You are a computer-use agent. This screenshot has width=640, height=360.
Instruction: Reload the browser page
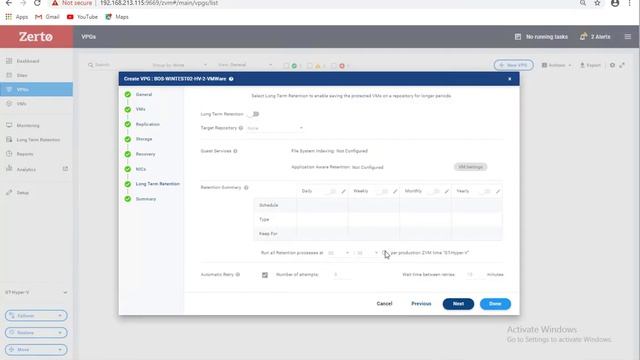pos(37,3)
